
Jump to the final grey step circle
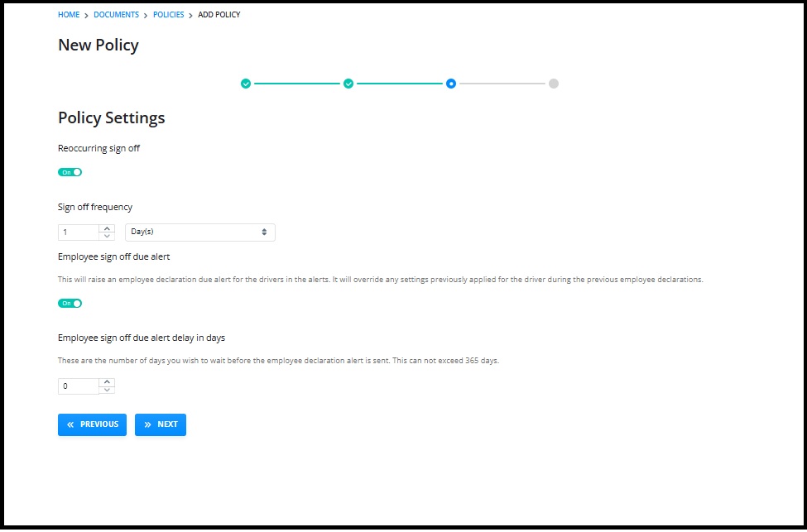click(x=553, y=84)
